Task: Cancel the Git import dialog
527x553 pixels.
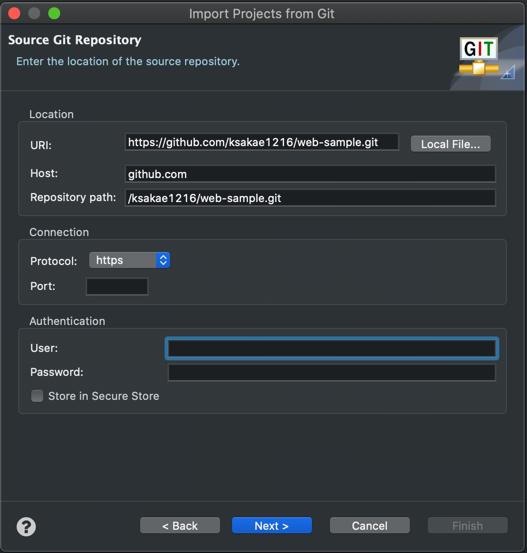Action: (370, 525)
